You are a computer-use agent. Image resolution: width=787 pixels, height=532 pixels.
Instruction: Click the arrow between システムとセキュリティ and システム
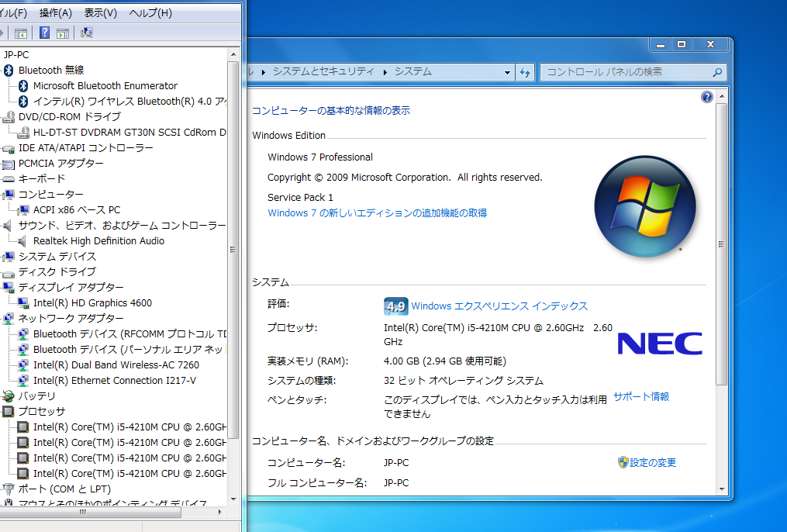tap(385, 72)
